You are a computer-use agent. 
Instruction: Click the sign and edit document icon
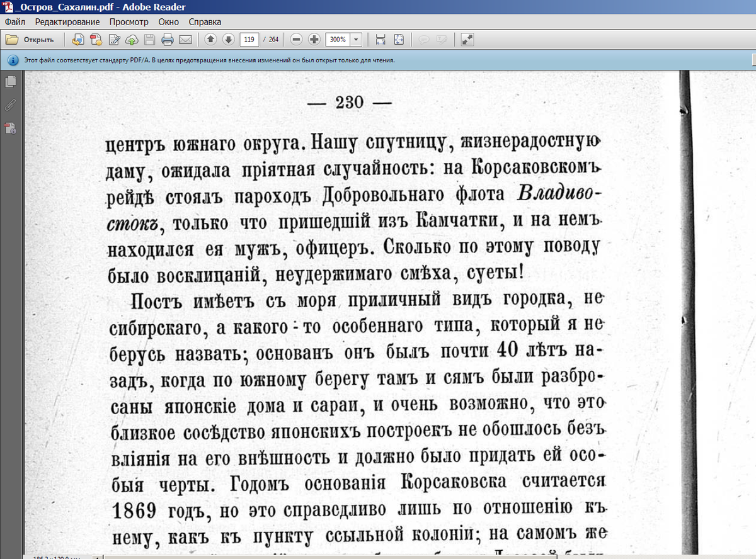coord(114,40)
